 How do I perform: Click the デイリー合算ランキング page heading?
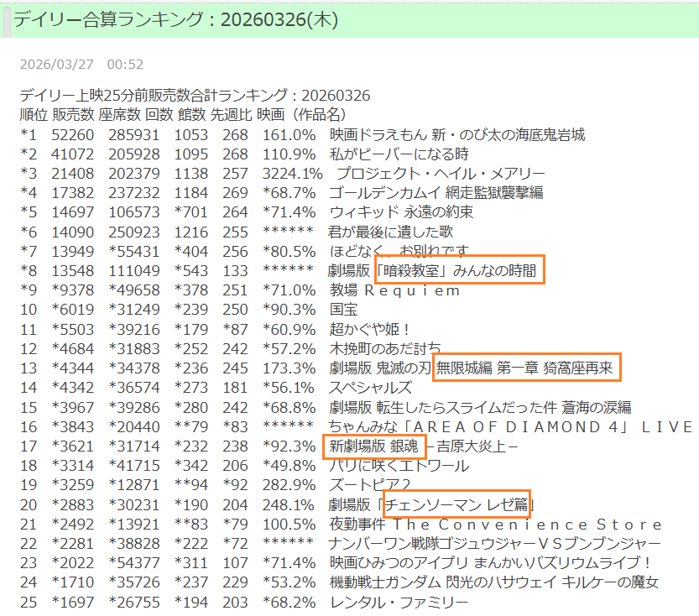176,19
